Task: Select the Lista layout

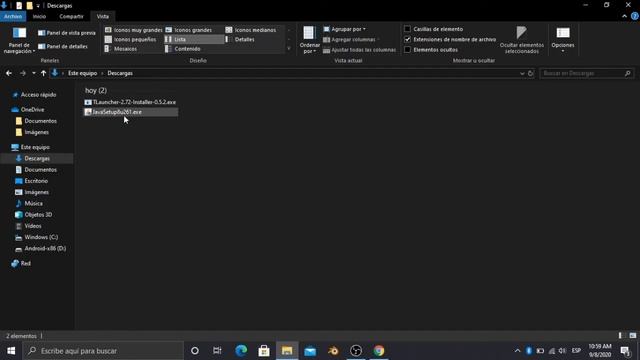Action: [x=194, y=39]
